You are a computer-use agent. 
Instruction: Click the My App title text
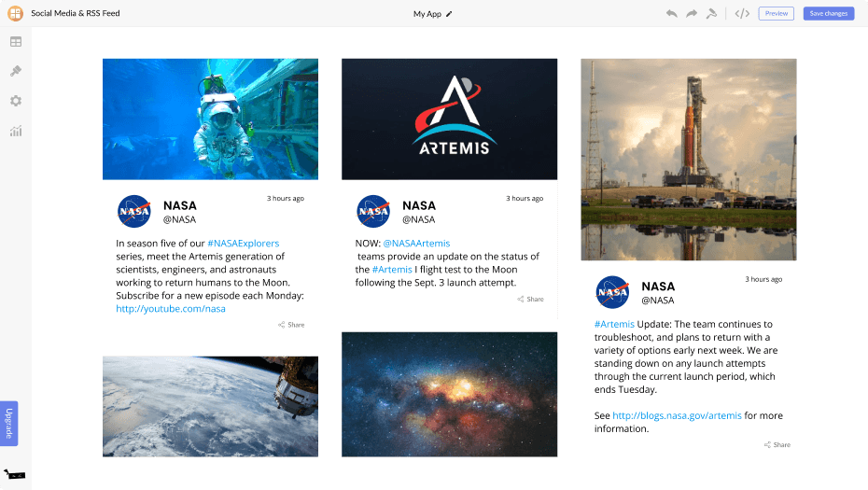point(427,14)
